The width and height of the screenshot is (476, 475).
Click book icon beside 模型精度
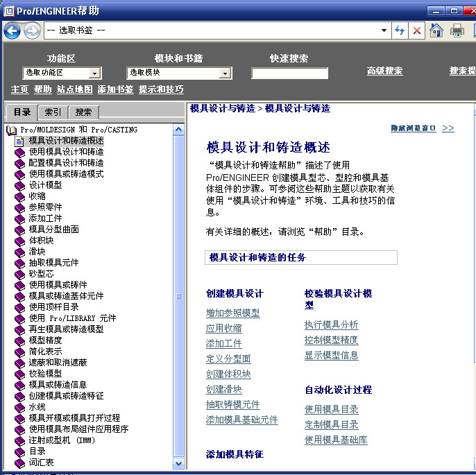point(19,341)
